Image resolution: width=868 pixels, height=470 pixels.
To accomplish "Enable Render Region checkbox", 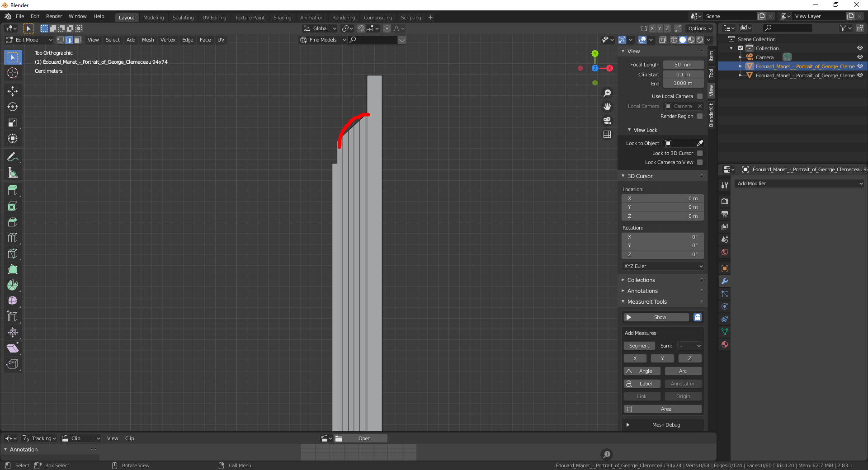I will (700, 116).
